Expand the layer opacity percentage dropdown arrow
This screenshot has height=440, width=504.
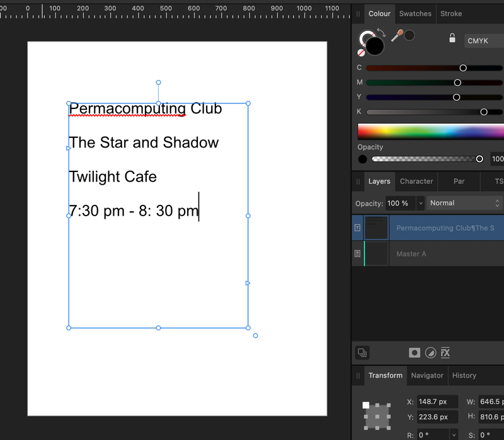pos(420,204)
